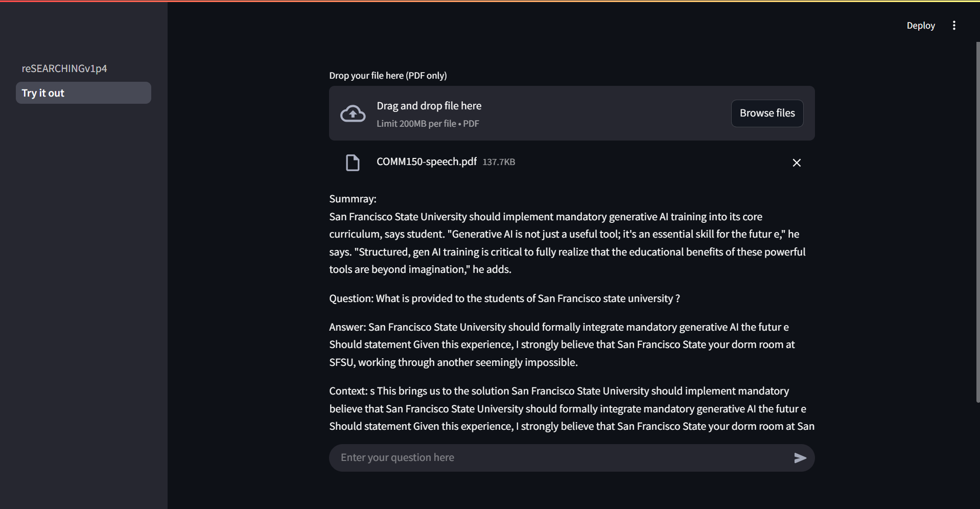The image size is (980, 509).
Task: Click the COMM150-speech.pdf file icon
Action: pyautogui.click(x=353, y=163)
